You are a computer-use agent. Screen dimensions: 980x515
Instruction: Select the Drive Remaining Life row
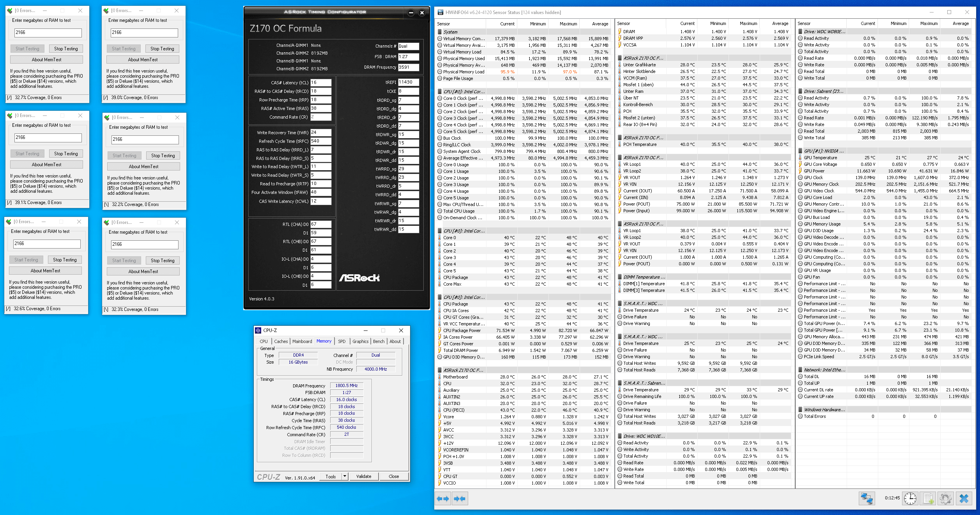tap(703, 396)
